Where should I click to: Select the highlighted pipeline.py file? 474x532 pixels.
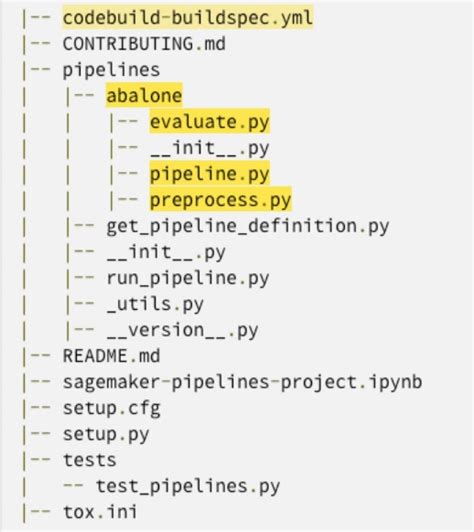(210, 174)
